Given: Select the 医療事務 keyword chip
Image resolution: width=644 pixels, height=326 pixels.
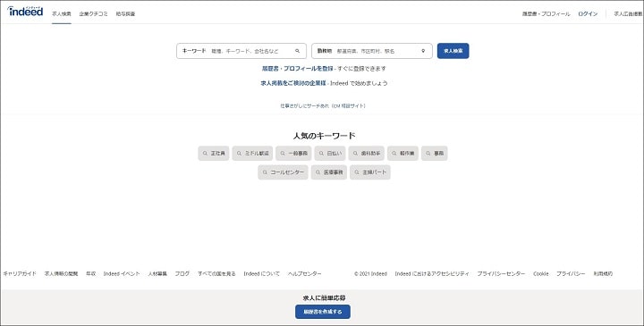Looking at the screenshot, I should click(x=329, y=172).
